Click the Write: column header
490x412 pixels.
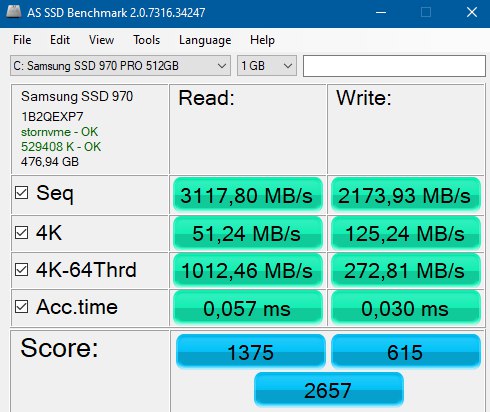coord(364,98)
